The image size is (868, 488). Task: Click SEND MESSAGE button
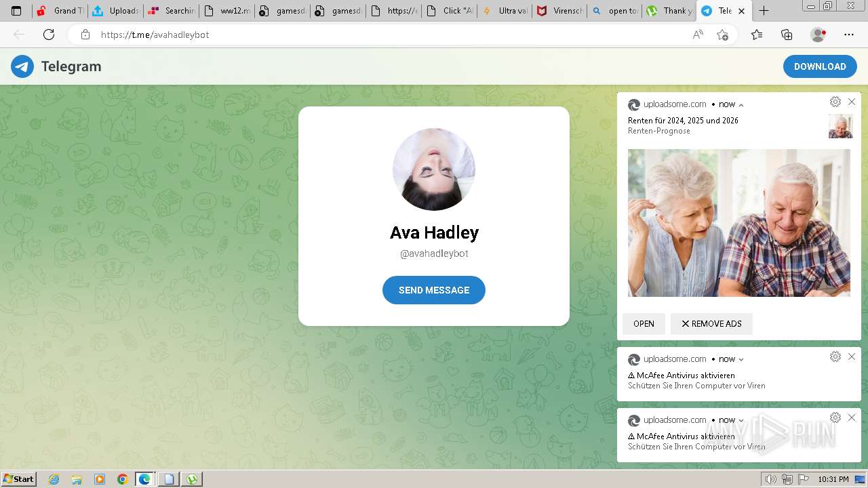434,290
